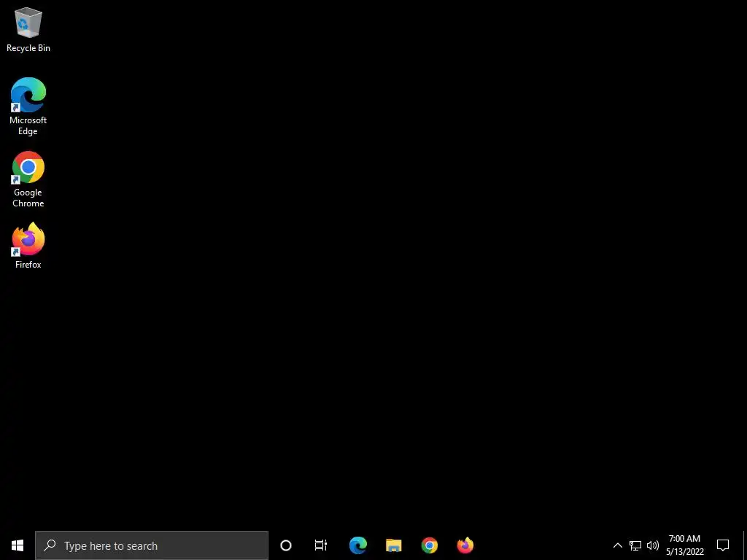Launch Google Chrome from the taskbar
This screenshot has height=560, width=747.
[x=429, y=545]
